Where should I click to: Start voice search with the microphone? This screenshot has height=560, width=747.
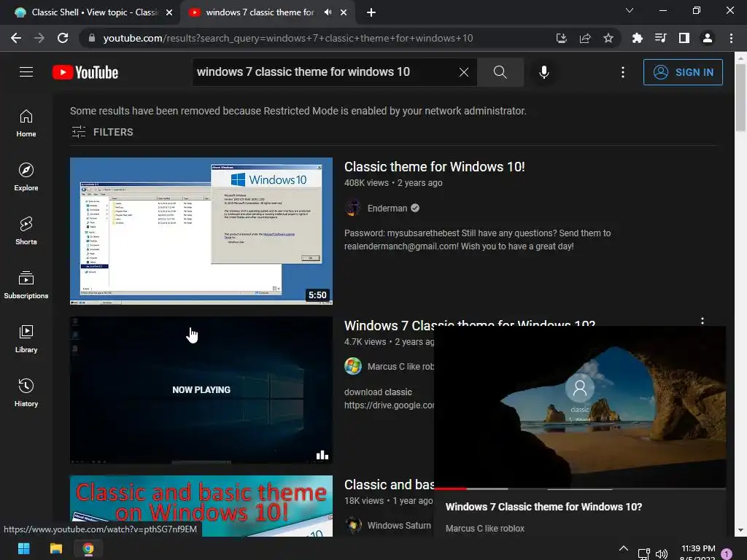[x=543, y=72]
